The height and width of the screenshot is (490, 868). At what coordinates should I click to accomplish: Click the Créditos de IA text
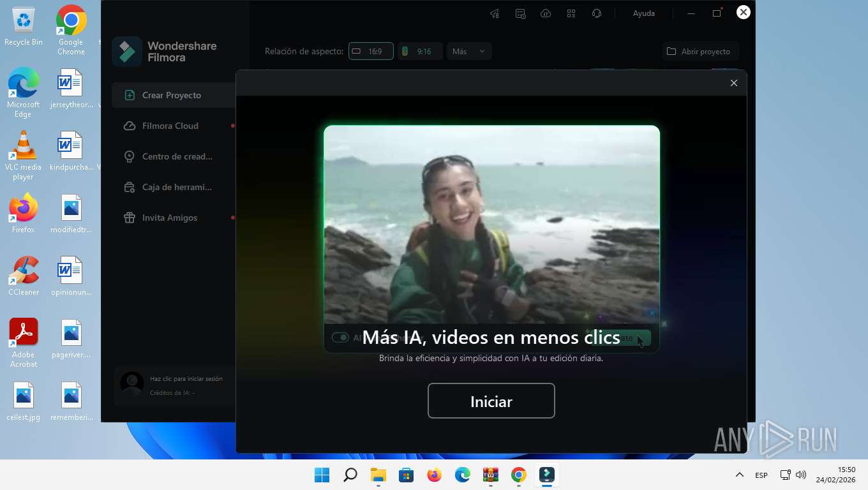(x=172, y=393)
